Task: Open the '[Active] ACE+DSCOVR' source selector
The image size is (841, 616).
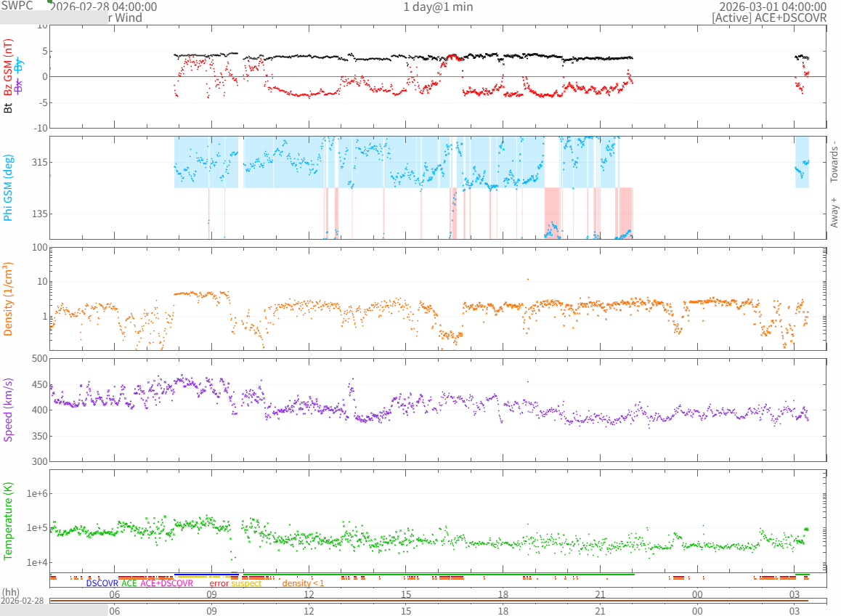Action: (769, 17)
